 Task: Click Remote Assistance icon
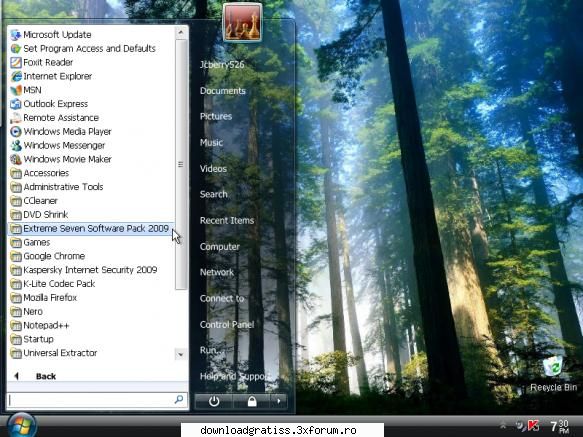pyautogui.click(x=16, y=118)
